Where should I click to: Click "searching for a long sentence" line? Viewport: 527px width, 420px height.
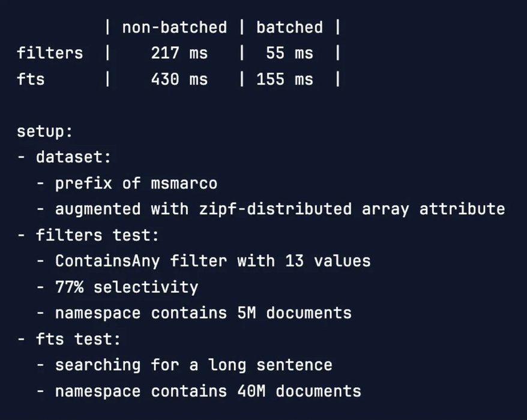pos(193,365)
